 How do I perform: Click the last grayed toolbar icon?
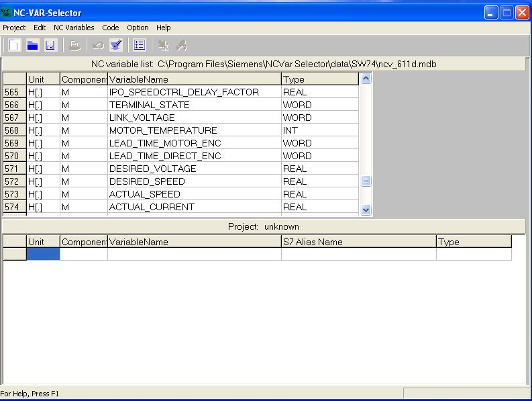[182, 45]
